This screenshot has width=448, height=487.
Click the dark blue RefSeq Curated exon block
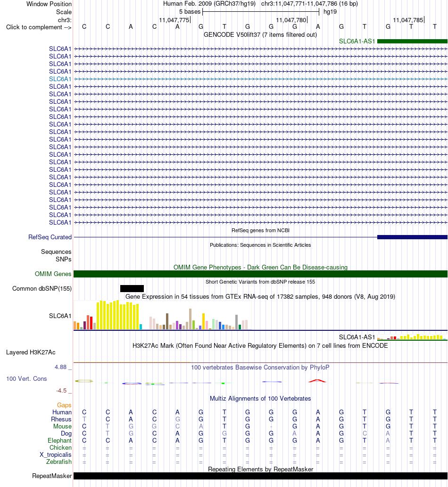click(x=412, y=237)
